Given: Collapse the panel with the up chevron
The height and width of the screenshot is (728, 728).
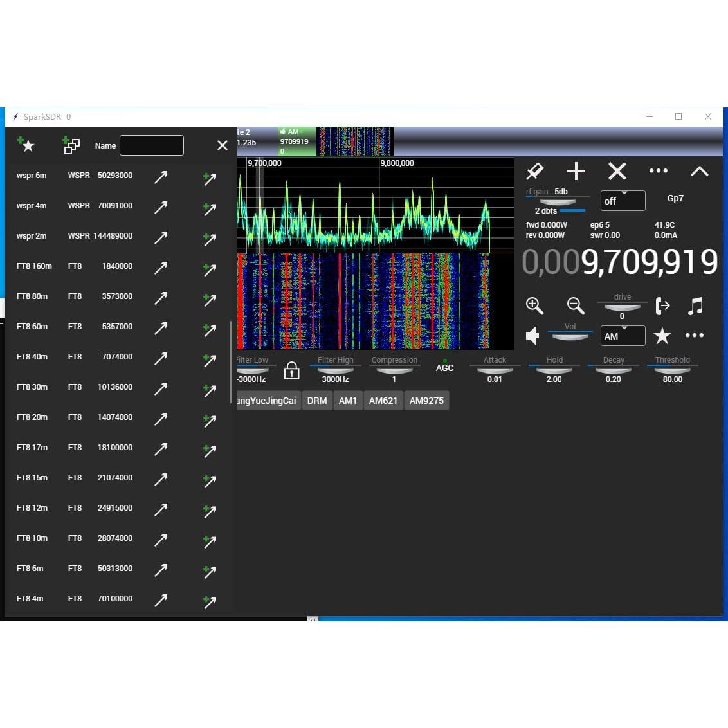Looking at the screenshot, I should (699, 171).
